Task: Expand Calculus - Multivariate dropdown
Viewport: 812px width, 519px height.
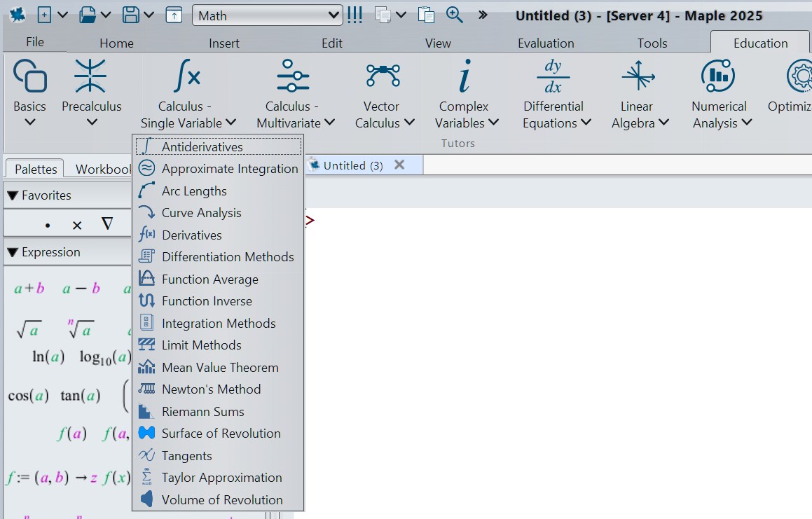Action: pyautogui.click(x=295, y=115)
